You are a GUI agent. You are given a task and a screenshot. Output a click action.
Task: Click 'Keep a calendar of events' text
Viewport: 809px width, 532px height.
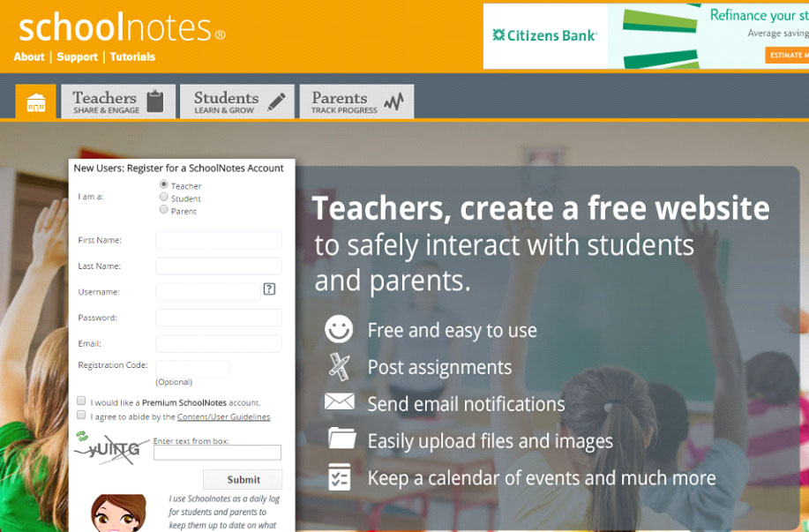click(x=542, y=478)
